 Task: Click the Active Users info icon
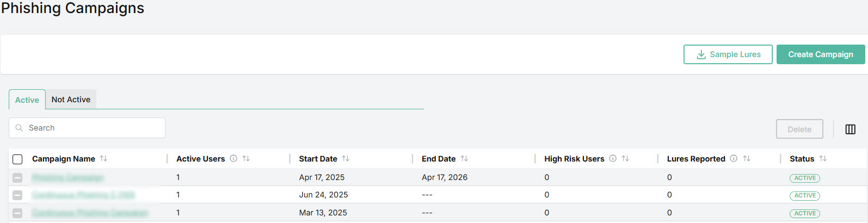233,159
